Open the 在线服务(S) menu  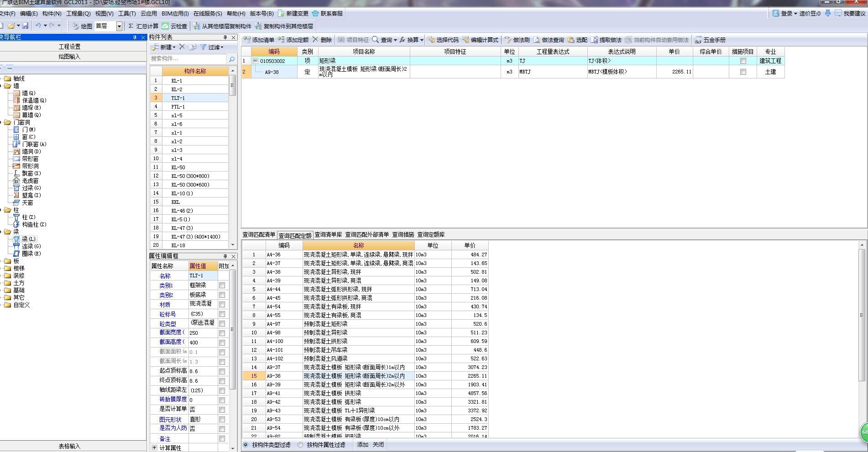click(208, 14)
